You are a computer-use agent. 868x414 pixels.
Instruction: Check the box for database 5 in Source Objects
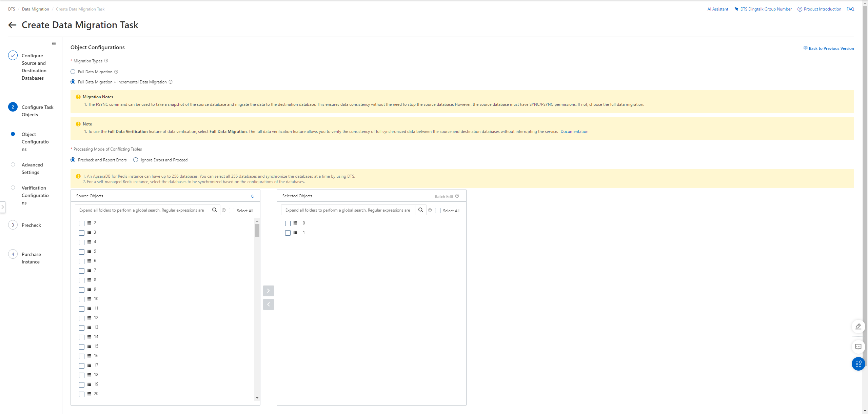[x=82, y=252]
